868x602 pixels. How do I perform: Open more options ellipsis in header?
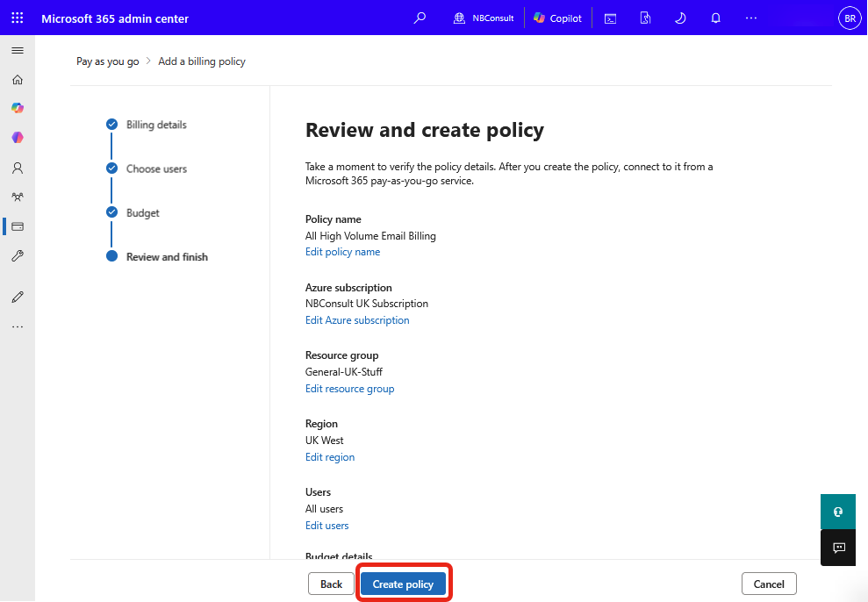pyautogui.click(x=750, y=18)
